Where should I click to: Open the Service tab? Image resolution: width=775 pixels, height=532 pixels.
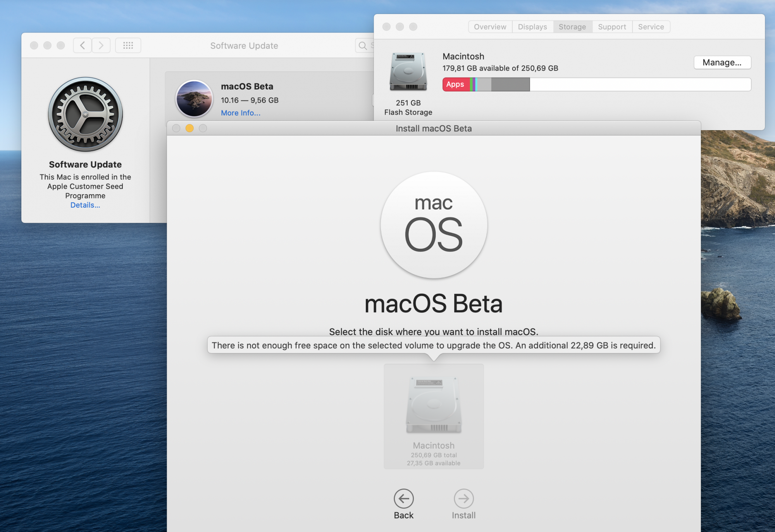click(651, 27)
